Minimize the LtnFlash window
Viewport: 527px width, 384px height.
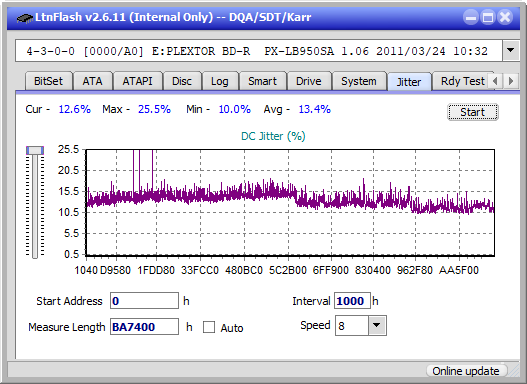click(471, 17)
